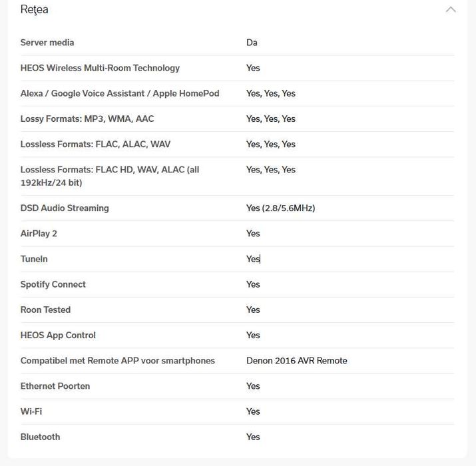Click the 'Da' value for Server media
Screen dimensions: 476x466
tap(252, 43)
